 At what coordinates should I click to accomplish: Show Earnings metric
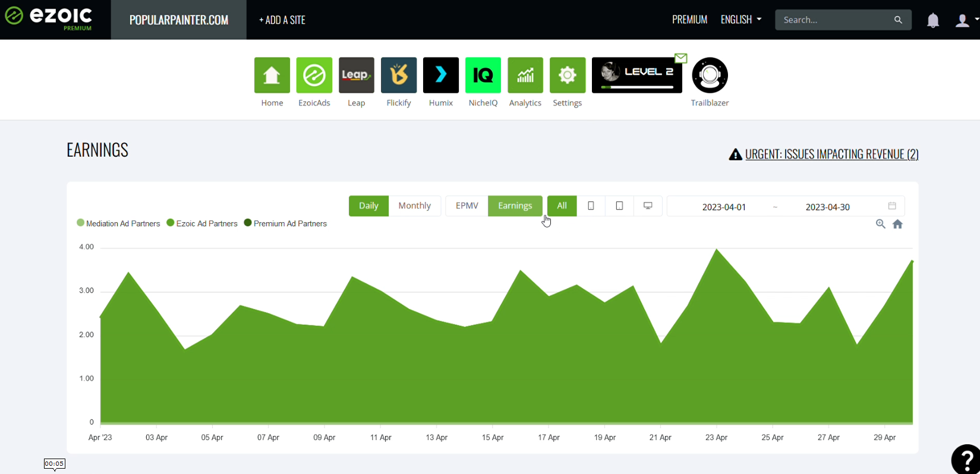(x=515, y=206)
